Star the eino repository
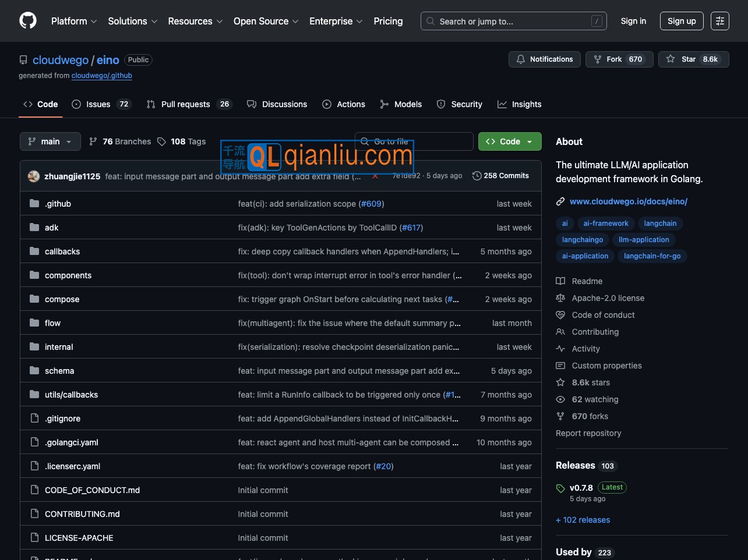Screen dimensions: 748x560 coord(693,59)
